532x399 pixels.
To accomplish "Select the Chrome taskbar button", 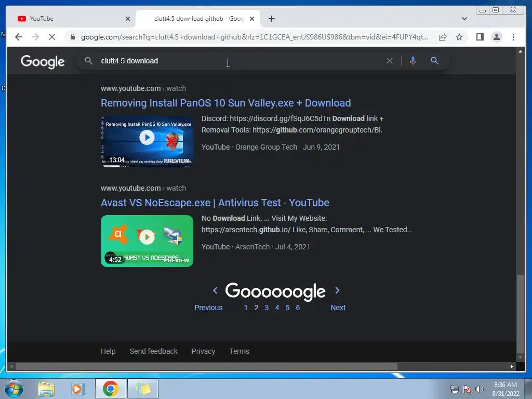I will [110, 389].
